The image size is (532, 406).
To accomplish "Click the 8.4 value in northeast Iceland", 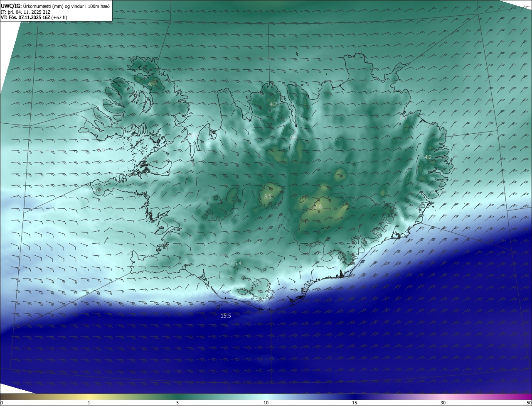I will click(x=403, y=118).
